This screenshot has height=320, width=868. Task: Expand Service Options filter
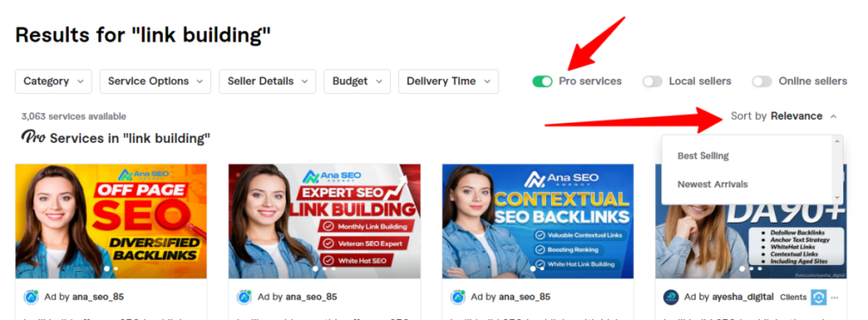coord(155,81)
